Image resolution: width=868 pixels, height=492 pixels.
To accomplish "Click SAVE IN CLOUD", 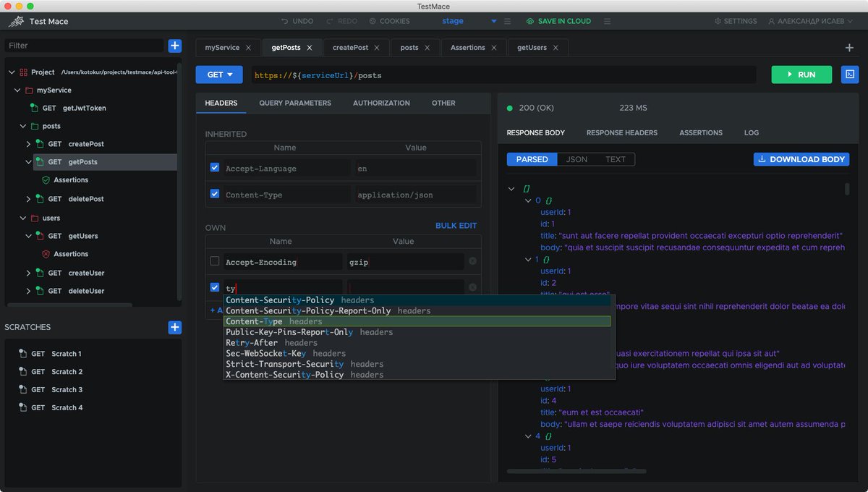I will [558, 21].
